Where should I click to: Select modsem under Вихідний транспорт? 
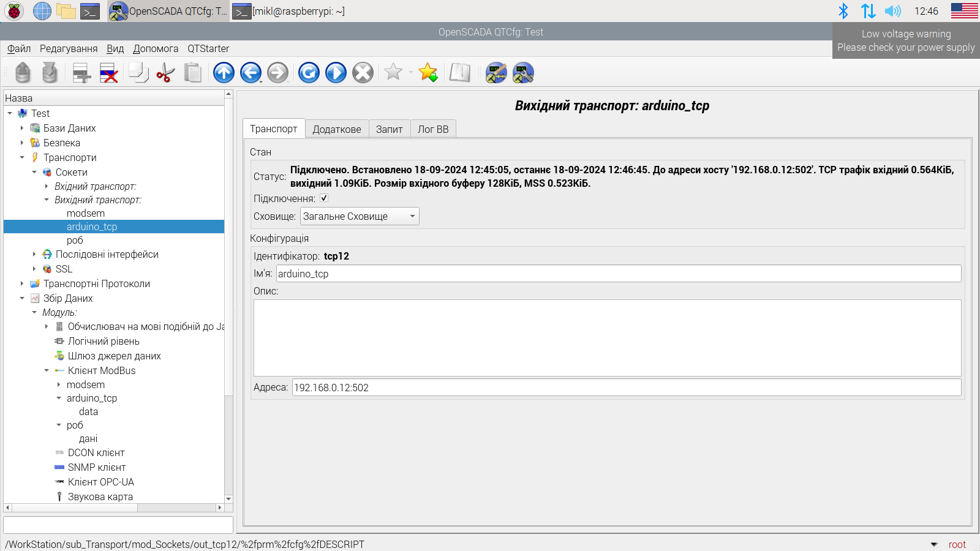[x=86, y=213]
